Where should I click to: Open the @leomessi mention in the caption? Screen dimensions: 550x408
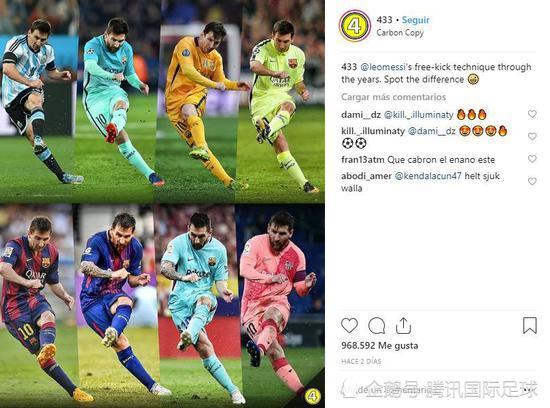click(x=383, y=67)
